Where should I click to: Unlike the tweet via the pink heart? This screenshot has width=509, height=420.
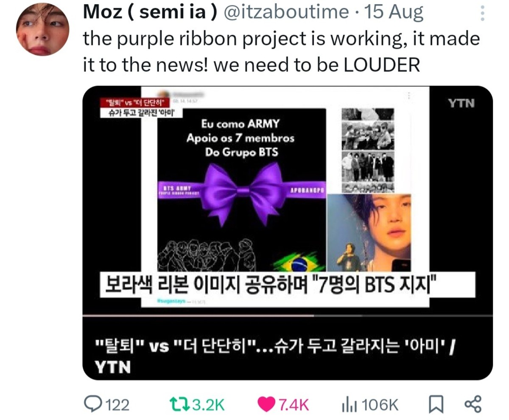point(266,405)
